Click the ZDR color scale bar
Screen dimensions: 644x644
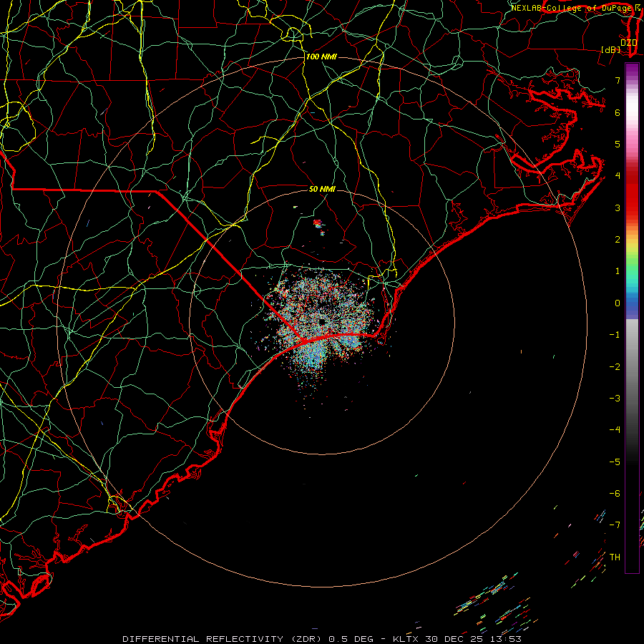632,318
